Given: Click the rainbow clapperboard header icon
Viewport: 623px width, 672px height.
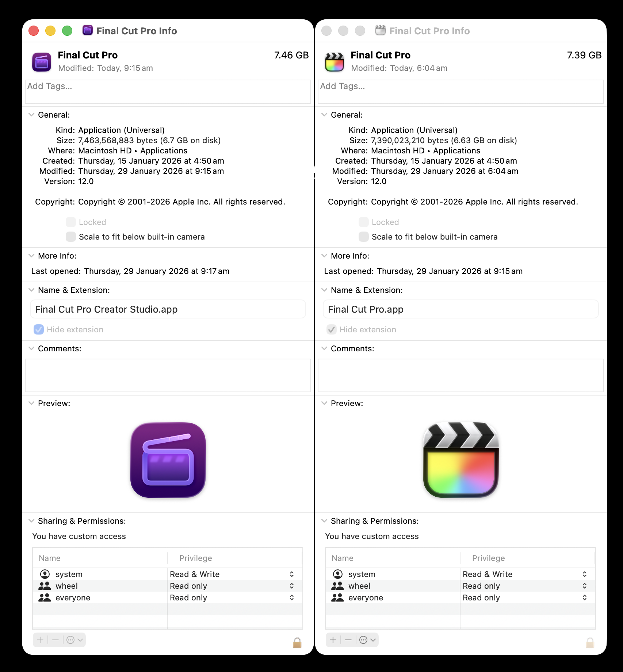Looking at the screenshot, I should (334, 62).
